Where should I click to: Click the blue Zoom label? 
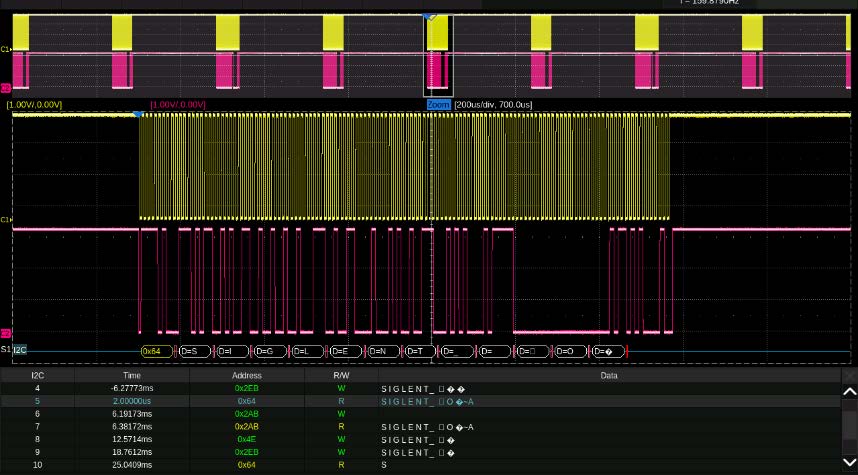pyautogui.click(x=438, y=104)
